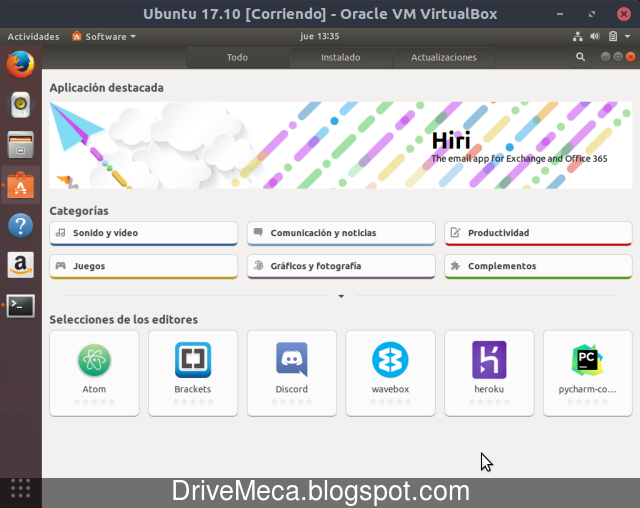Open the clock jue 13:35 menu
Viewport: 640px width, 508px height.
pos(320,36)
